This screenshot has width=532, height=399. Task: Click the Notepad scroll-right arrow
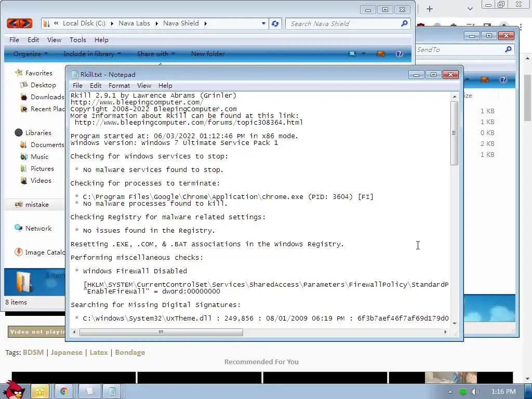pyautogui.click(x=445, y=332)
